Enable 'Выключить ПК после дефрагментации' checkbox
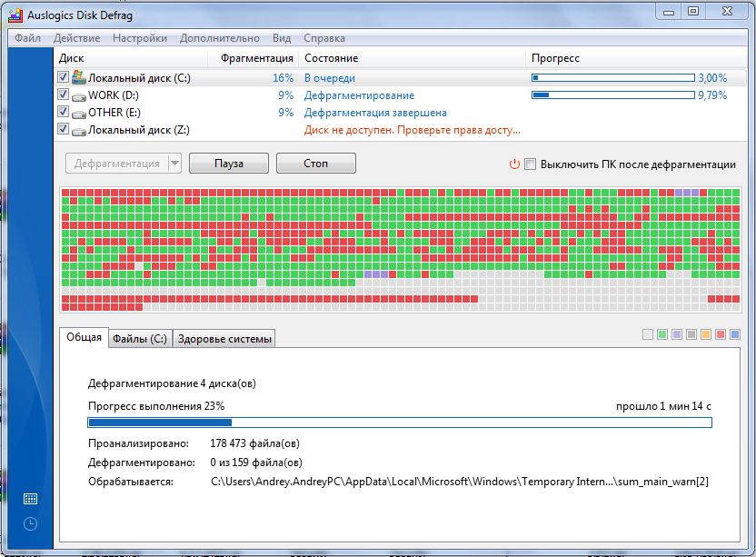 (x=531, y=164)
